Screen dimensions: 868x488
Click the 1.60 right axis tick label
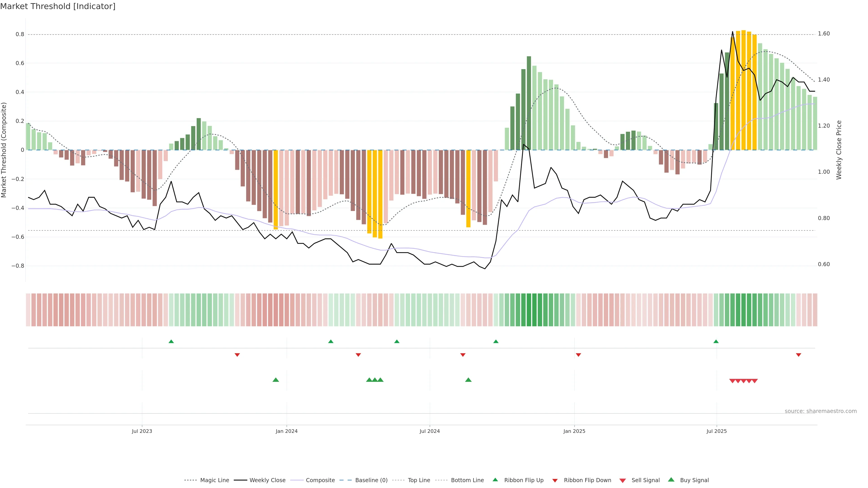pos(823,34)
